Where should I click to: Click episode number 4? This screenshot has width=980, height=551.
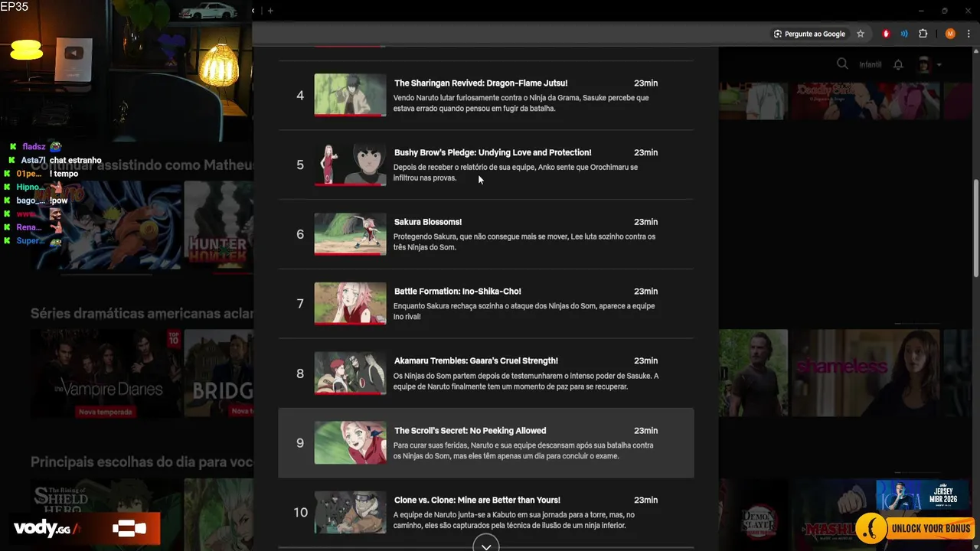click(x=300, y=96)
